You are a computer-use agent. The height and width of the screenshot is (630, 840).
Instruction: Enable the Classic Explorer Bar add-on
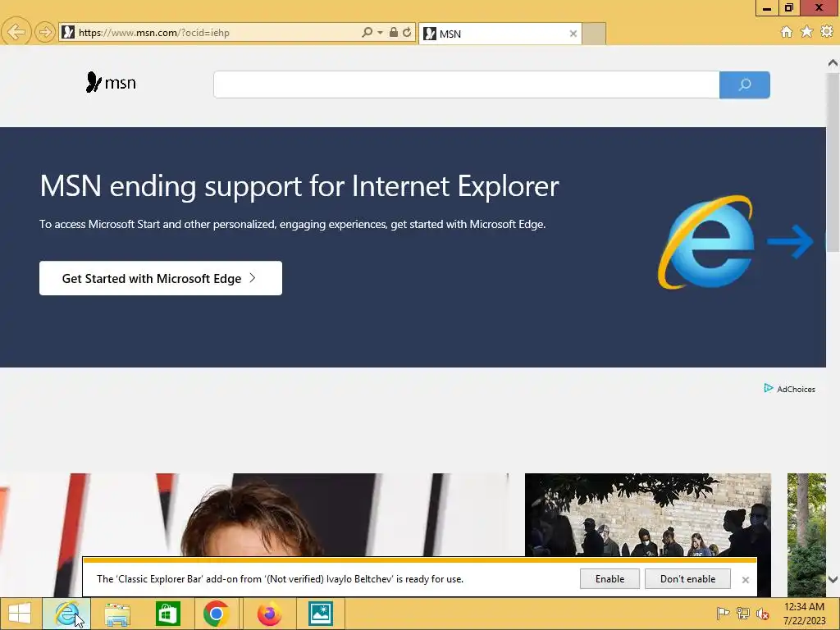pyautogui.click(x=609, y=579)
